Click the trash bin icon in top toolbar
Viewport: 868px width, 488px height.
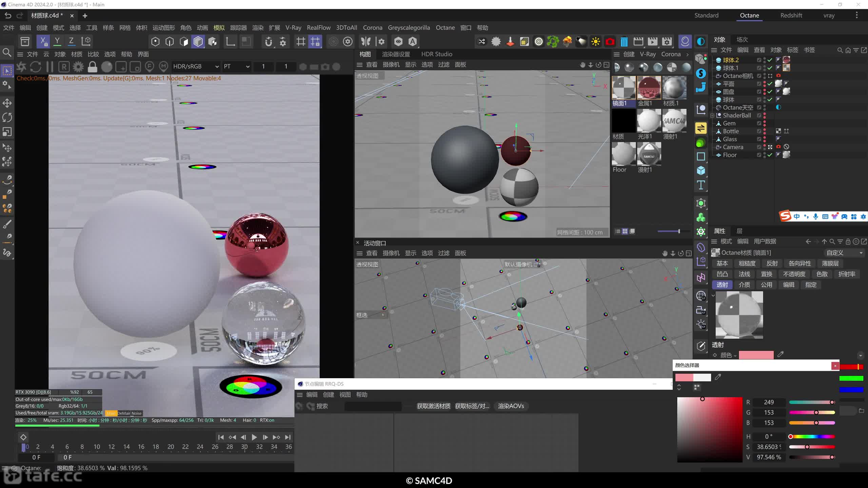(x=624, y=41)
